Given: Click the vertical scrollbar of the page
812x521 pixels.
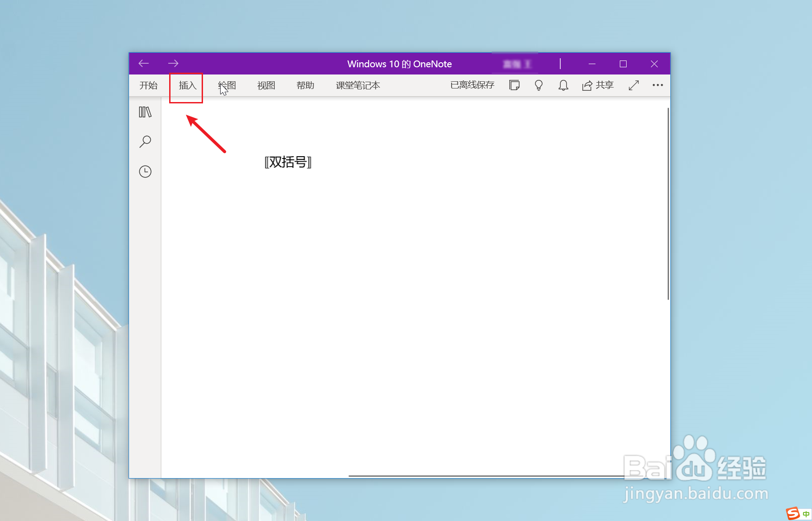Looking at the screenshot, I should pyautogui.click(x=668, y=204).
